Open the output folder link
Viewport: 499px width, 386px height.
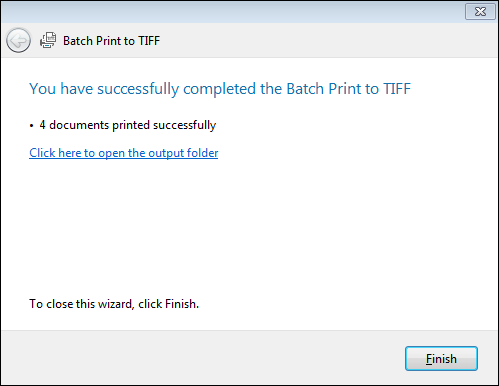pyautogui.click(x=124, y=153)
